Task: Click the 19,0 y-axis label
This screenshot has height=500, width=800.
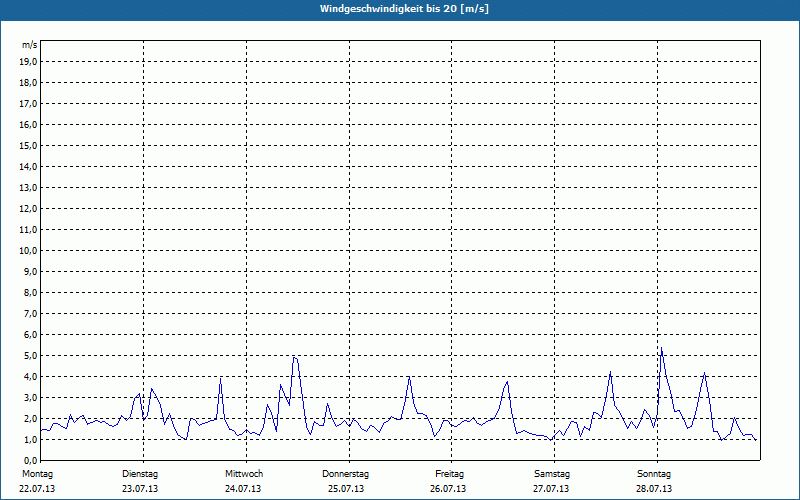Action: click(27, 62)
